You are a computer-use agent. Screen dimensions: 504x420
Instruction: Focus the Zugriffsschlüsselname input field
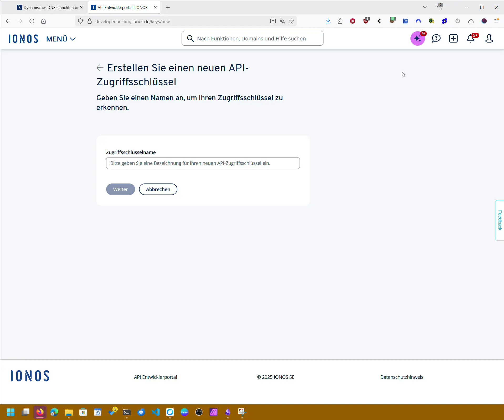[203, 163]
